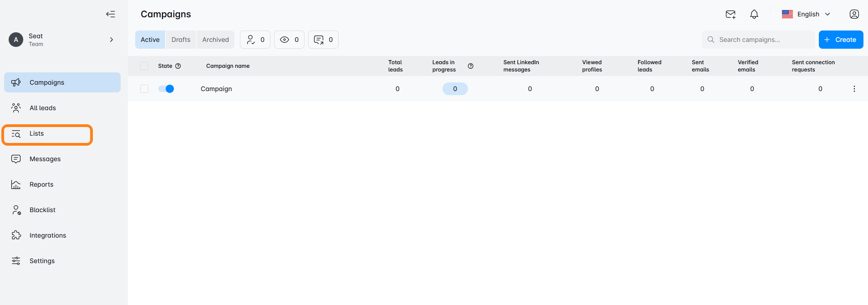This screenshot has width=868, height=305.
Task: Open Campaign row three-dot menu
Action: point(854,89)
